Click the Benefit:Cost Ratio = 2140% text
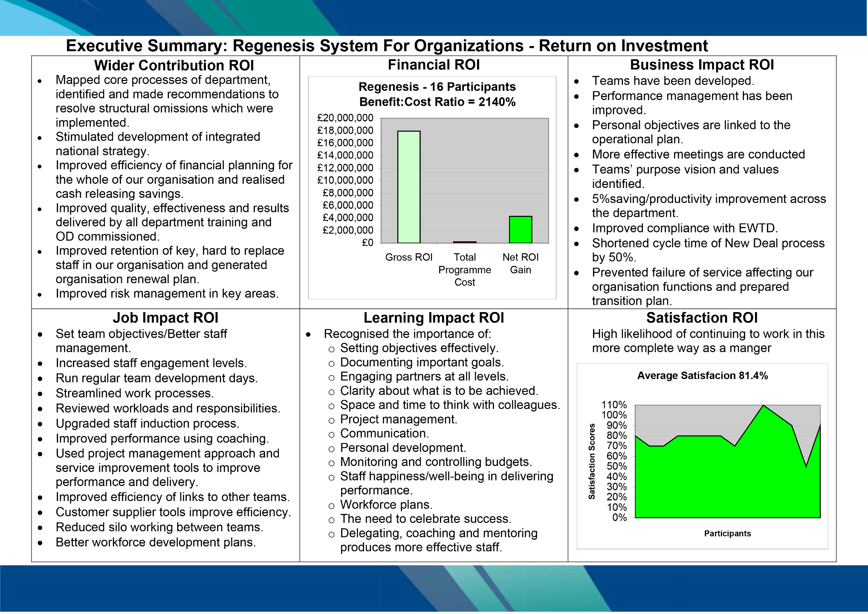The height and width of the screenshot is (614, 868). pos(437,102)
